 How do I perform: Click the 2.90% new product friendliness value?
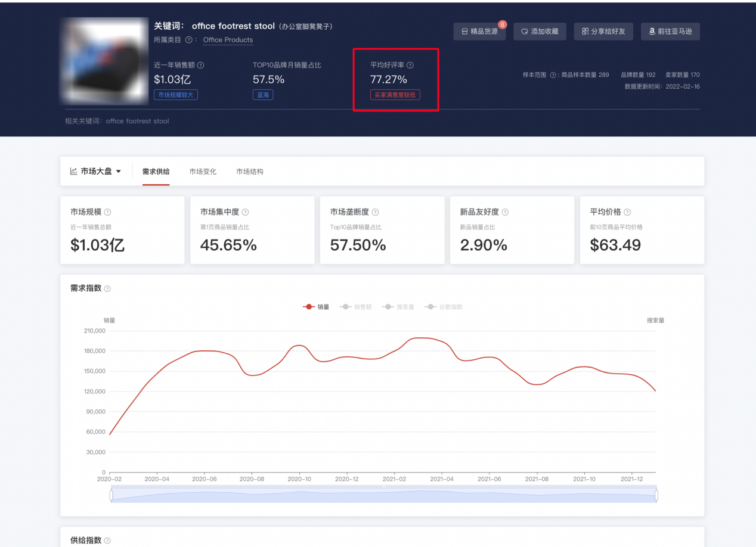(x=484, y=245)
